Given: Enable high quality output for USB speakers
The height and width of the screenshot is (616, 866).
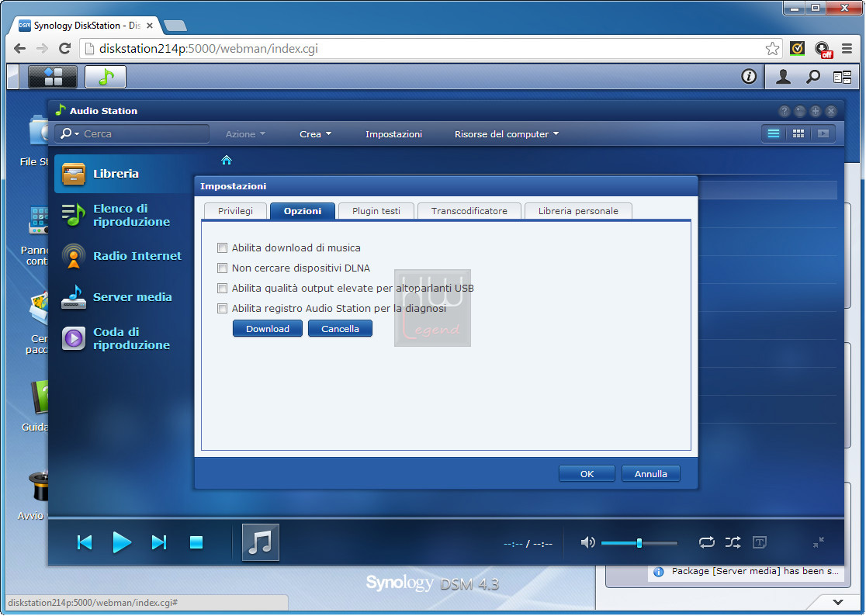Looking at the screenshot, I should [222, 288].
